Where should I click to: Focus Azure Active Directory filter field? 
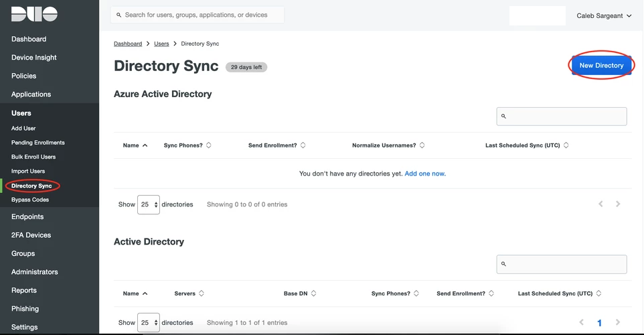[562, 117]
